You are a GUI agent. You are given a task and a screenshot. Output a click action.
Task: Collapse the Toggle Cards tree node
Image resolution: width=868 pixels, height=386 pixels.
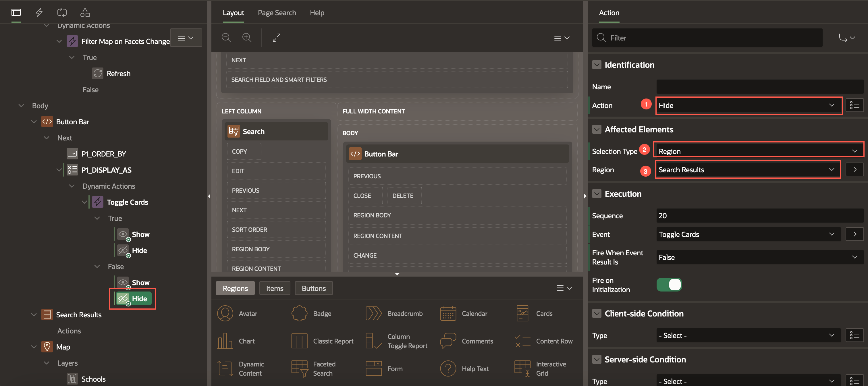(84, 202)
